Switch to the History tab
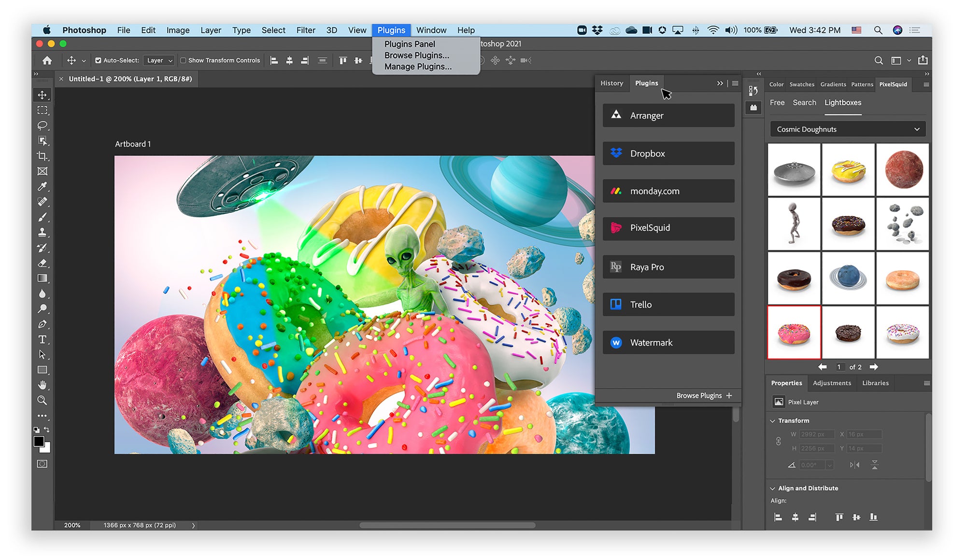 611,83
